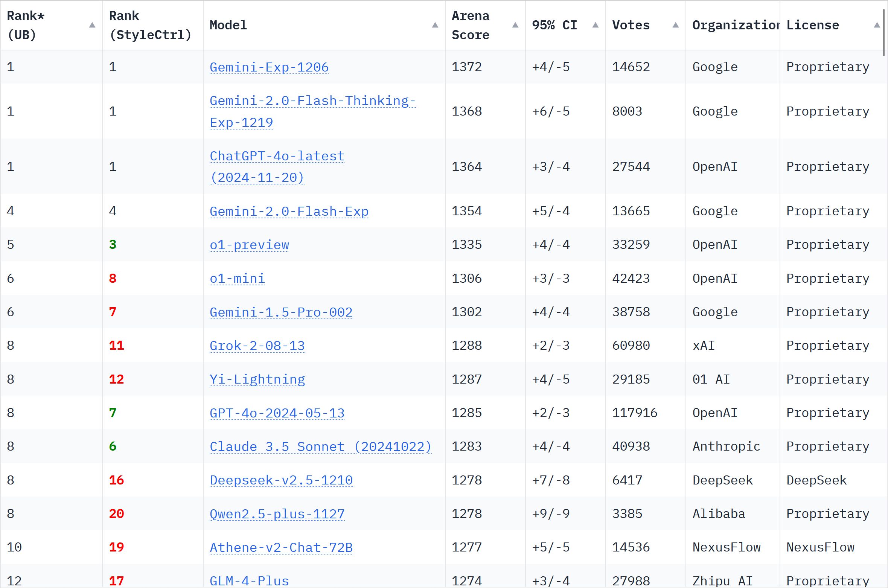Click the table's vertical scrollbar thumb
Screen dimensions: 888x588
pyautogui.click(x=883, y=33)
